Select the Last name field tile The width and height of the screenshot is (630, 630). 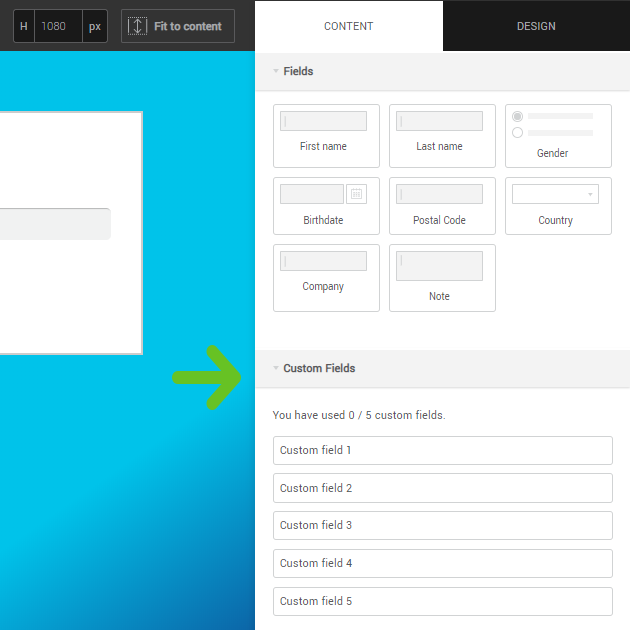click(442, 135)
